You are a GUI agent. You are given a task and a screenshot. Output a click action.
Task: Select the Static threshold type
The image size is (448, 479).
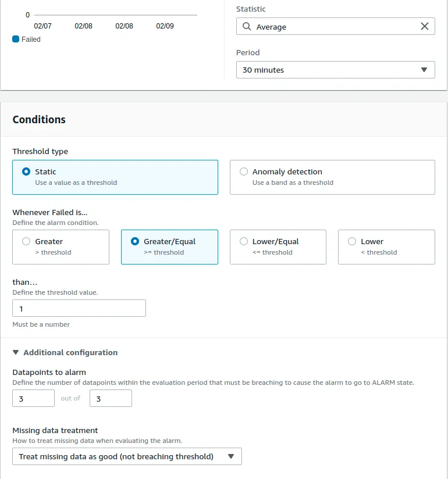(x=26, y=172)
